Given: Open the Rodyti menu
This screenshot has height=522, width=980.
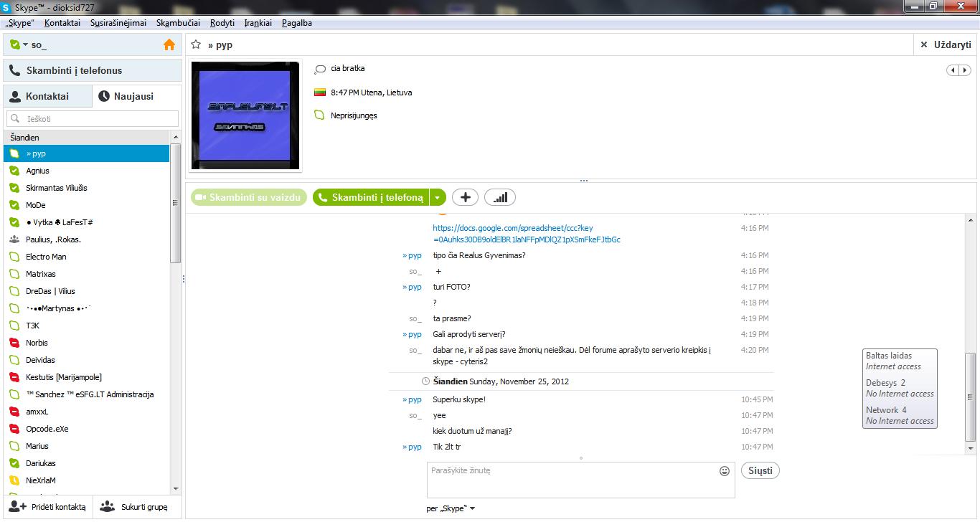Looking at the screenshot, I should 222,23.
